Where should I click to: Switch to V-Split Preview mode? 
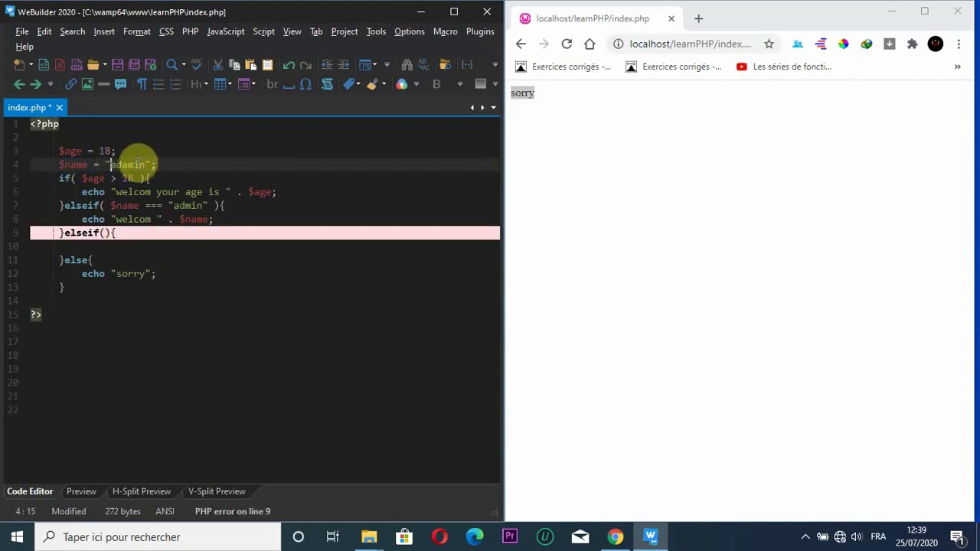click(x=217, y=491)
